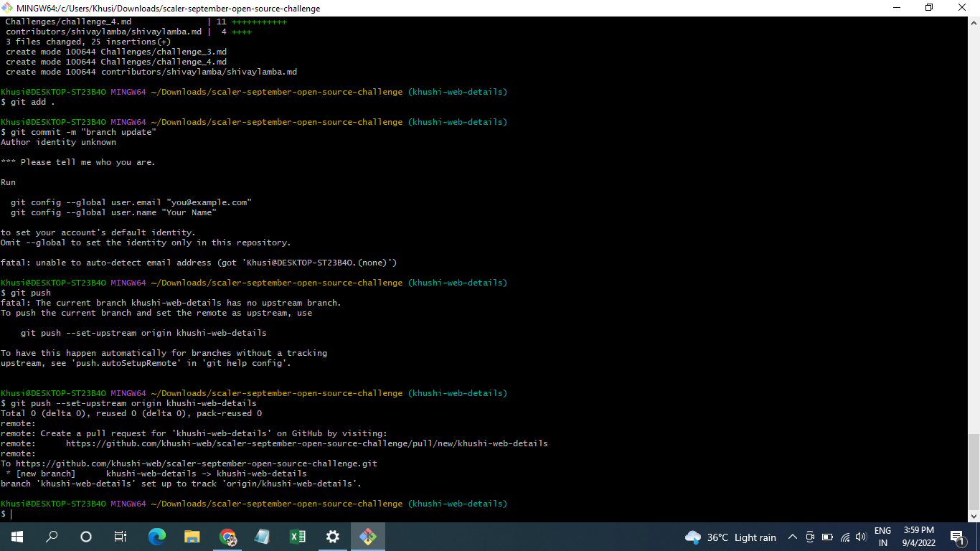The width and height of the screenshot is (980, 551).
Task: Switch input language via the ENG IN indicator
Action: point(882,537)
